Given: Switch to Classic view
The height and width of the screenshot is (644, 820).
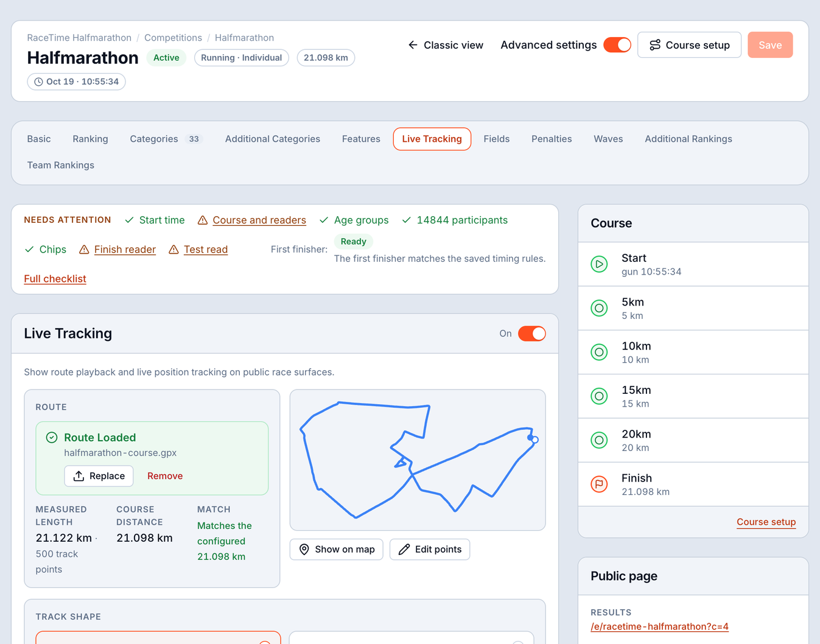Looking at the screenshot, I should [446, 45].
